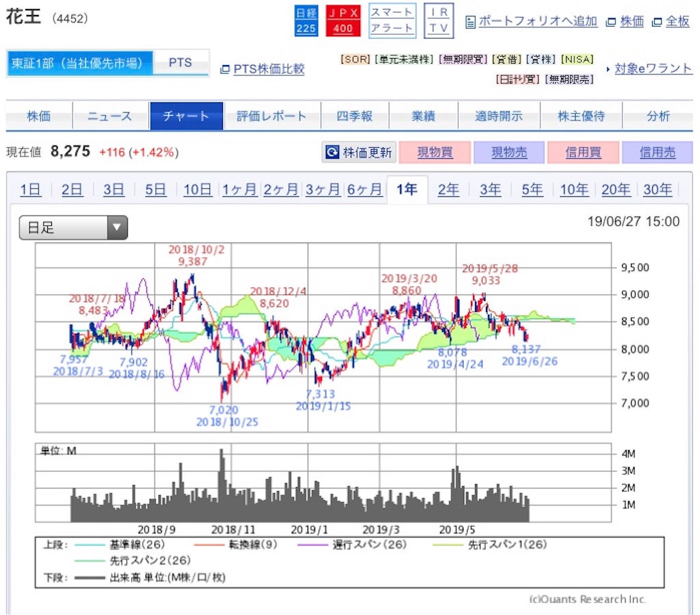Select the 東証1部 market toggle
The width and height of the screenshot is (700, 615).
pos(79,63)
